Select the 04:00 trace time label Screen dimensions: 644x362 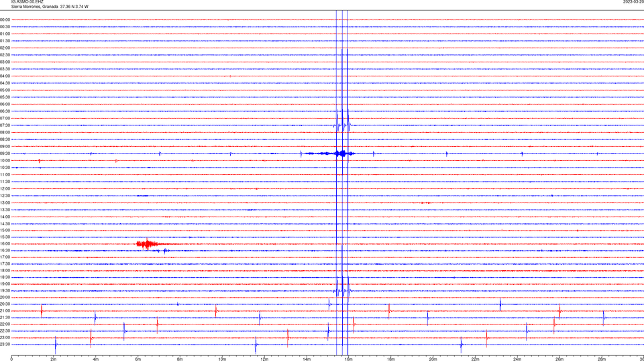point(5,76)
